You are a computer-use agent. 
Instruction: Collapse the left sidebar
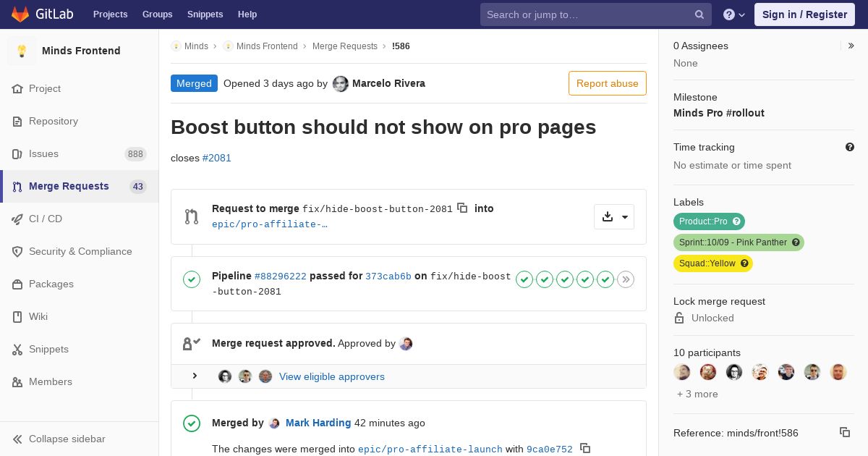click(x=67, y=439)
